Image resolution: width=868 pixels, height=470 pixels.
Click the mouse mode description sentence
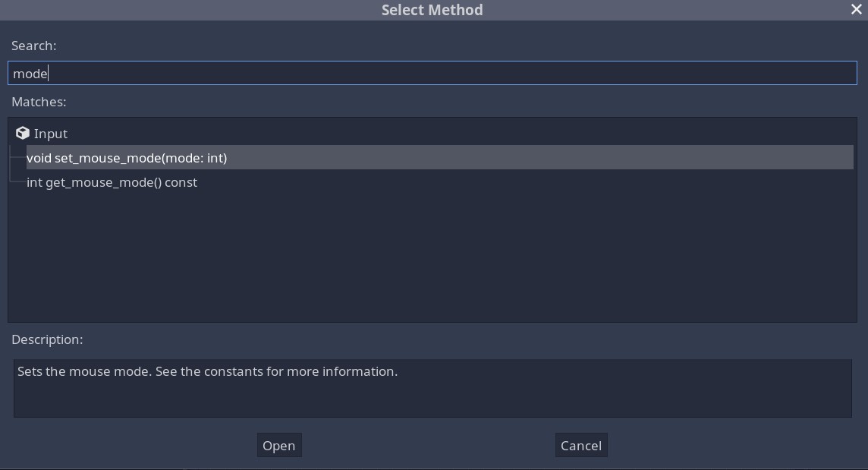[x=209, y=371]
